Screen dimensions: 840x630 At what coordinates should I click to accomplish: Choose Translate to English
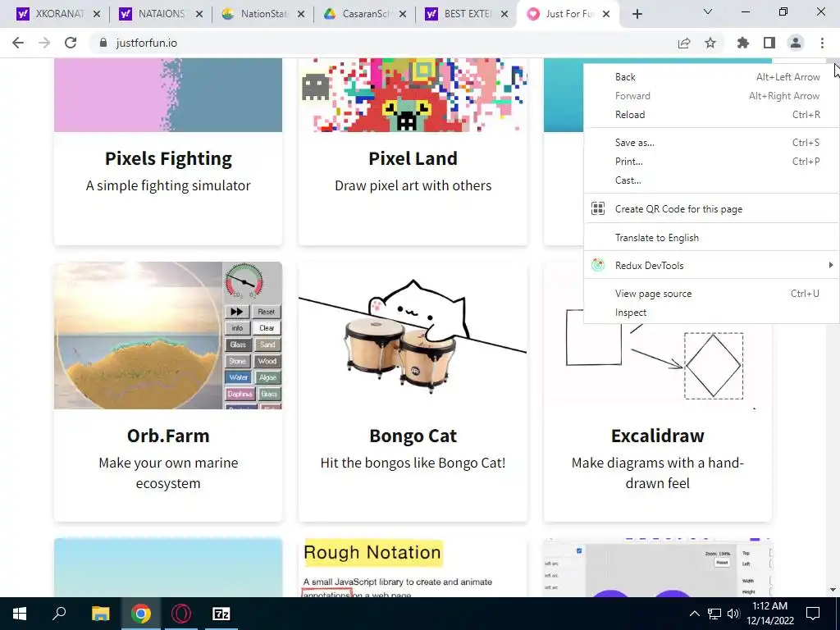coord(711,238)
